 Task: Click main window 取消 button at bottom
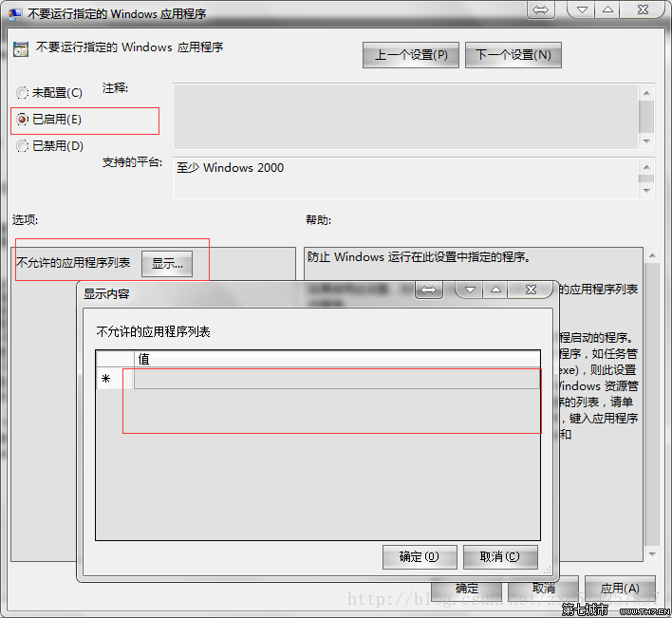[x=544, y=589]
